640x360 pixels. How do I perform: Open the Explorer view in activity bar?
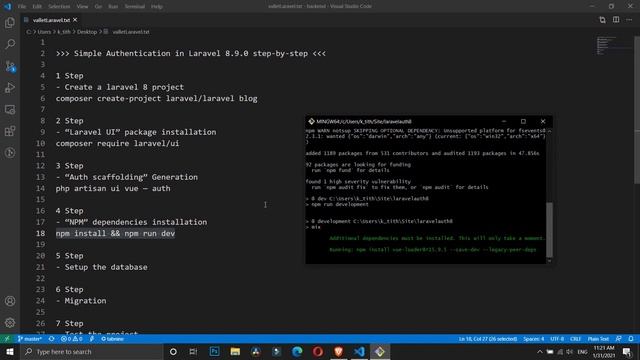[x=10, y=22]
